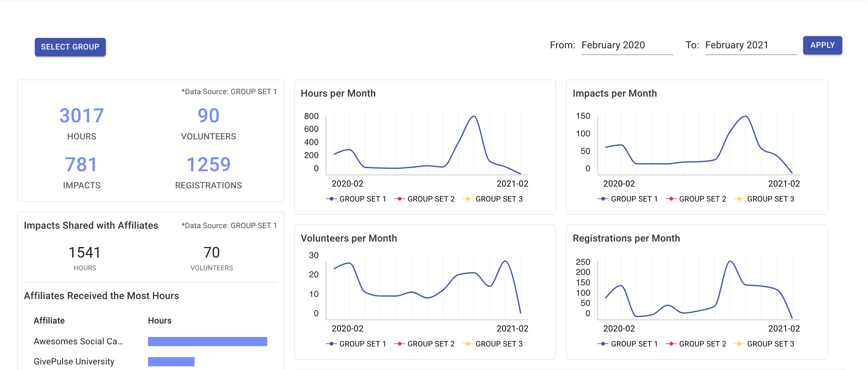Image resolution: width=868 pixels, height=370 pixels.
Task: Click the Impacts per Month line chart plot
Action: point(699,143)
